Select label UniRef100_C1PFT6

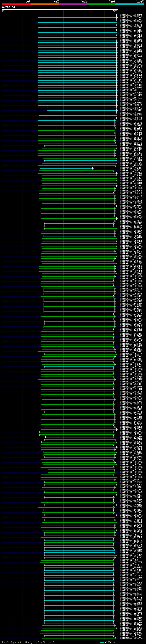click(131, 412)
